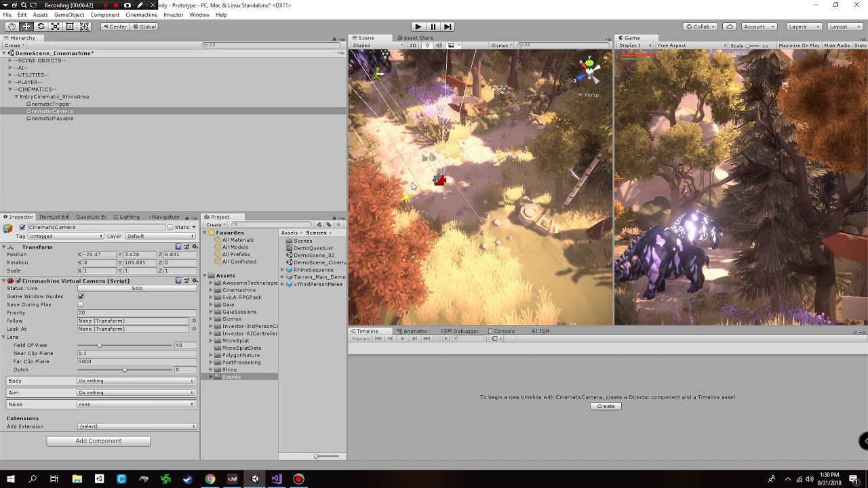The height and width of the screenshot is (488, 868).
Task: Open scene effects image icon
Action: [x=452, y=45]
